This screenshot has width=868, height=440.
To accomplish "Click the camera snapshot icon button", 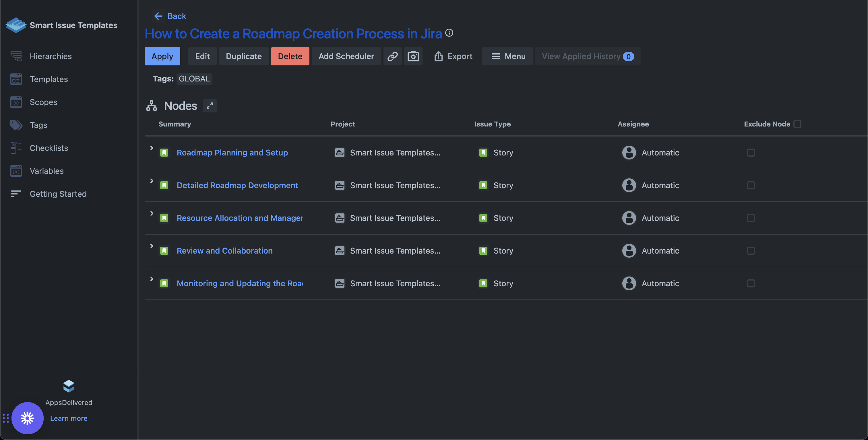I will point(413,56).
